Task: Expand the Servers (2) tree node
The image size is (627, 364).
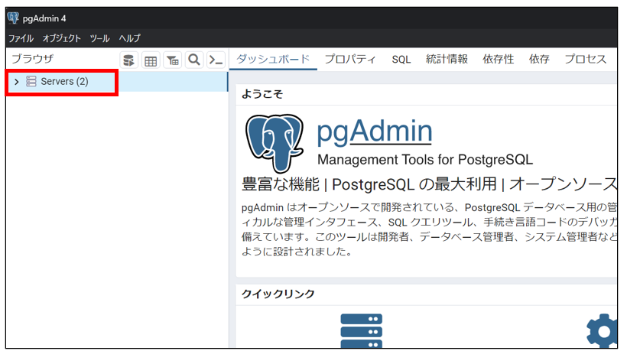Action: (16, 82)
